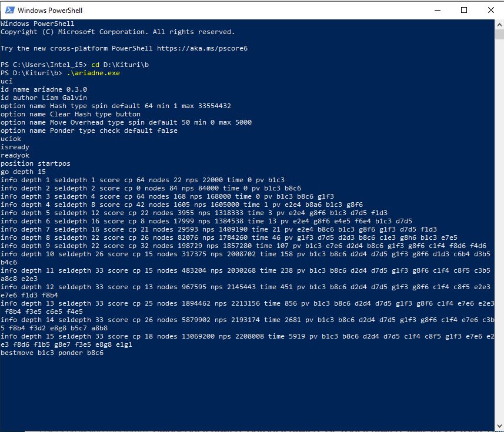504x432 pixels.
Task: Click the 'isready' command line
Action: point(15,147)
